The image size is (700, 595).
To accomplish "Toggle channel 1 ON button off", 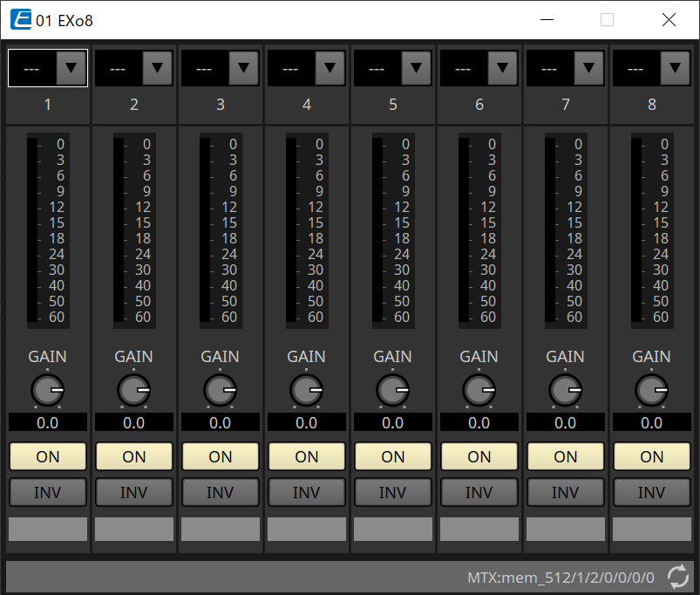I will (48, 456).
